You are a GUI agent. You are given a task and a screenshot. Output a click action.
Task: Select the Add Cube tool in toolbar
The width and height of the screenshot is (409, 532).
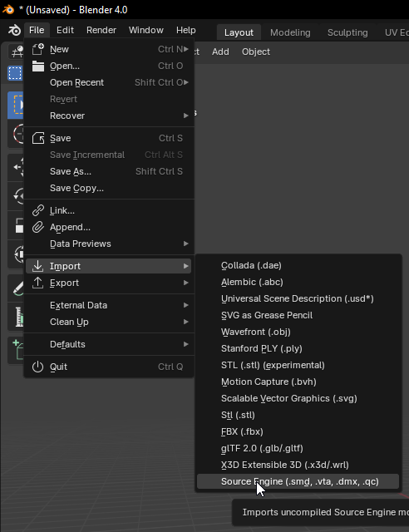17,350
